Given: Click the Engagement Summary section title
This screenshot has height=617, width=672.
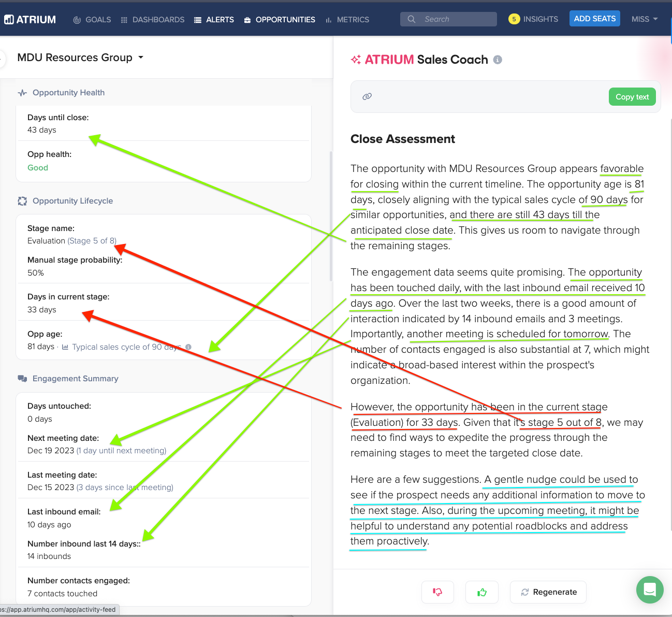Looking at the screenshot, I should pyautogui.click(x=76, y=379).
